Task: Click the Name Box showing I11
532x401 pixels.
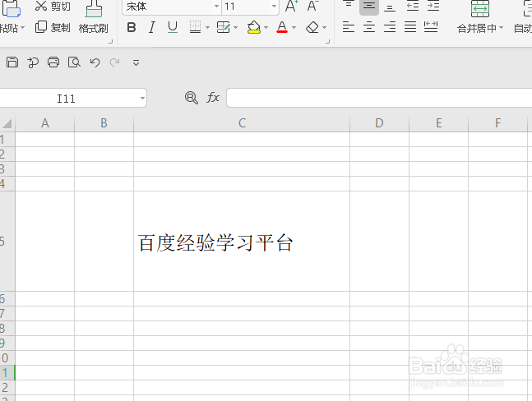Action: coord(66,99)
